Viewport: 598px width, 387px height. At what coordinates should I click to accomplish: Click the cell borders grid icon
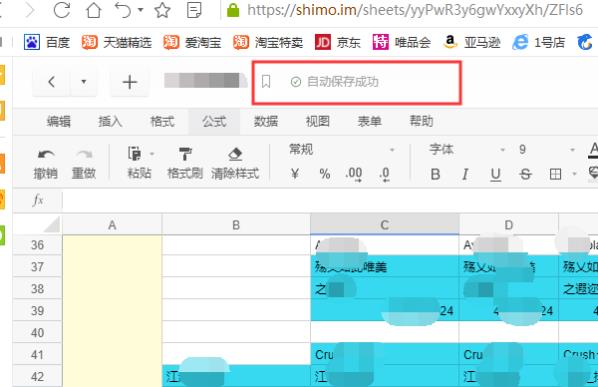pos(555,175)
